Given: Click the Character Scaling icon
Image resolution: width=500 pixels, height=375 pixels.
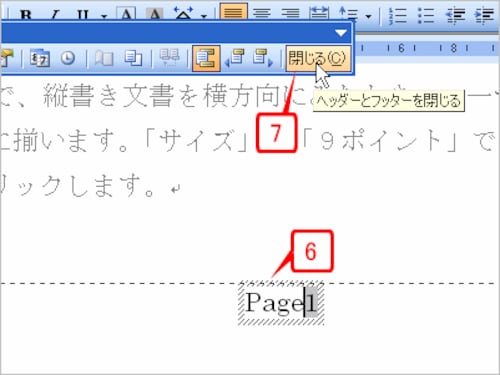Looking at the screenshot, I should tap(183, 13).
